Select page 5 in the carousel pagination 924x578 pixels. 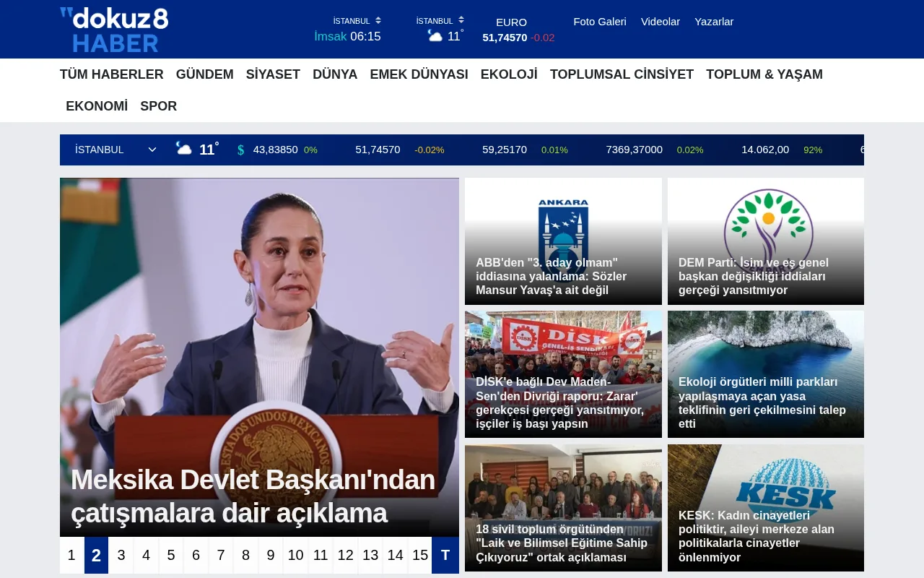click(x=170, y=556)
